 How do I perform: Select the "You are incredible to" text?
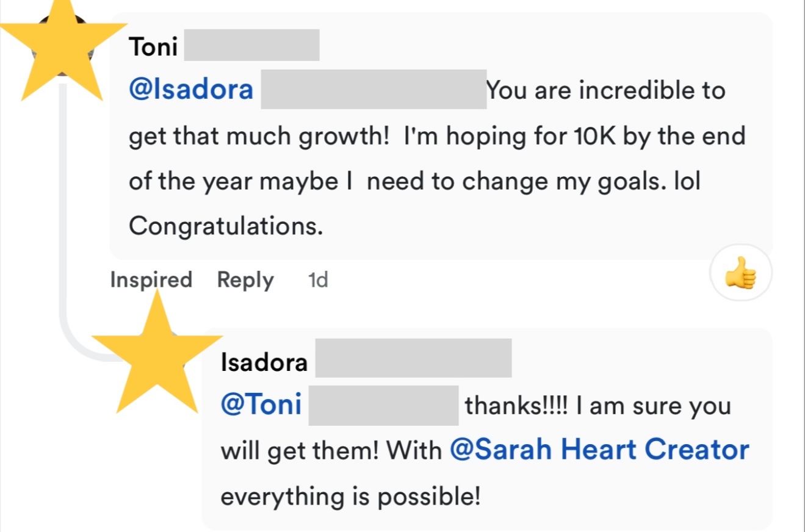(606, 91)
